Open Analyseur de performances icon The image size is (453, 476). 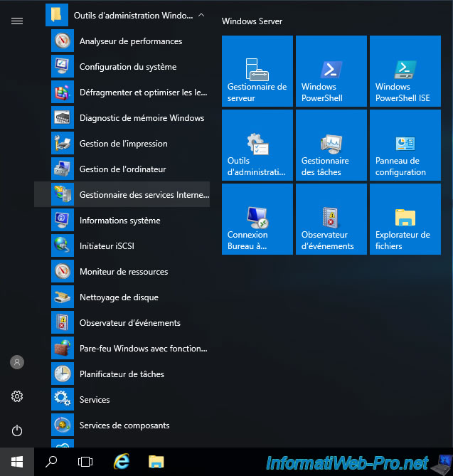tap(63, 41)
